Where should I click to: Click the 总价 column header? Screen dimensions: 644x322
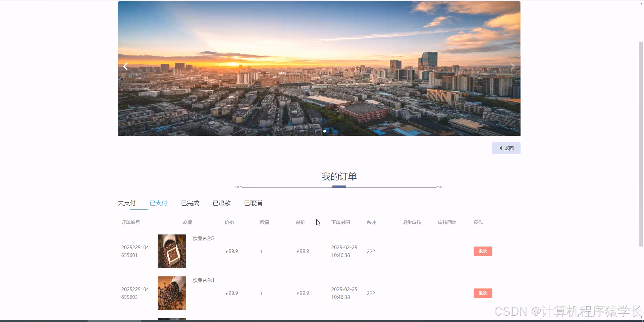click(x=300, y=222)
